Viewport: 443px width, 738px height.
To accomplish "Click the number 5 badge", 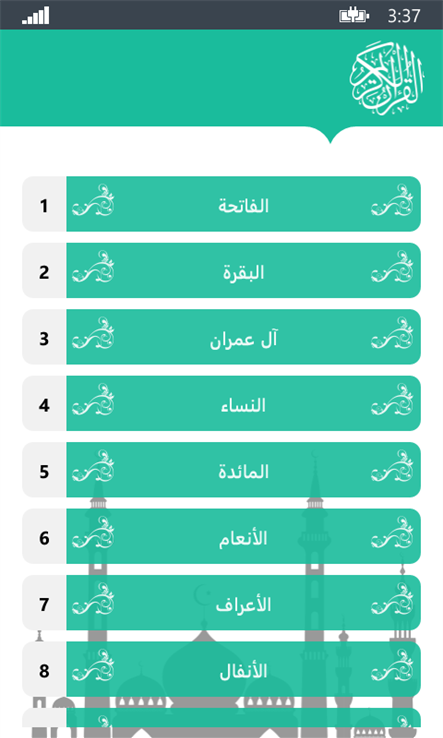I will click(x=44, y=469).
